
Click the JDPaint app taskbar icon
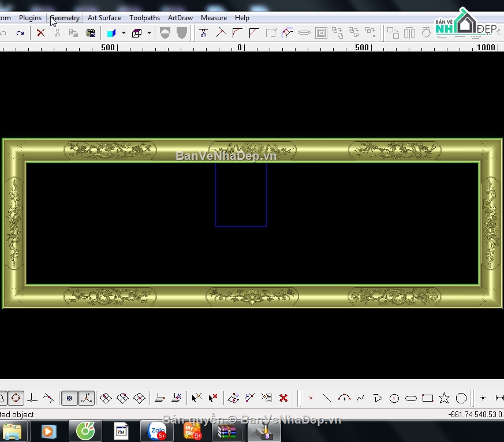click(264, 431)
